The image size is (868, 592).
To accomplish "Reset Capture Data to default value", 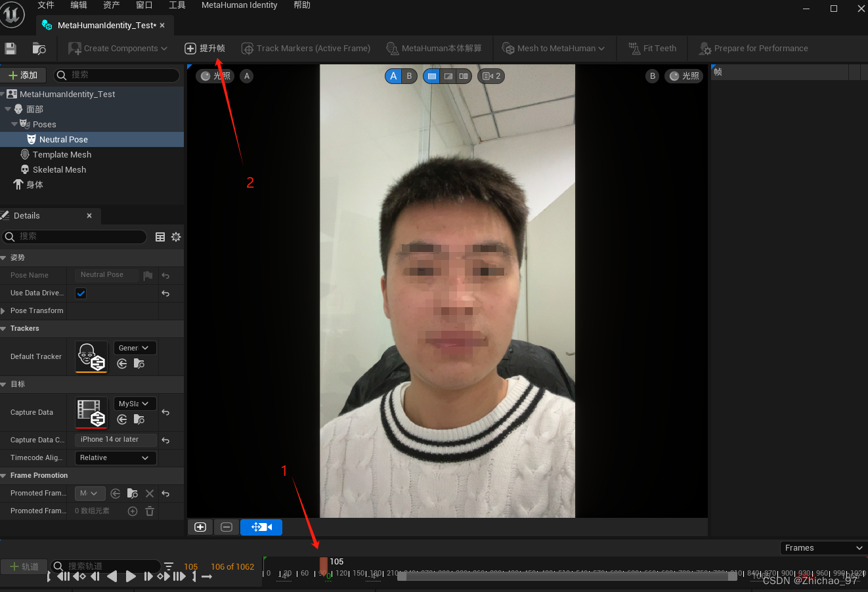I will [x=165, y=413].
